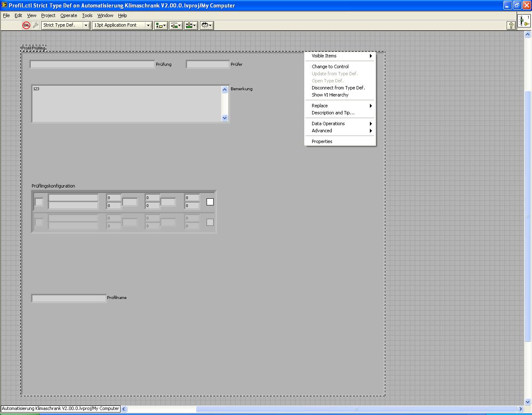Click the Profilname label
Viewport: 532px width, 415px height.
click(117, 298)
